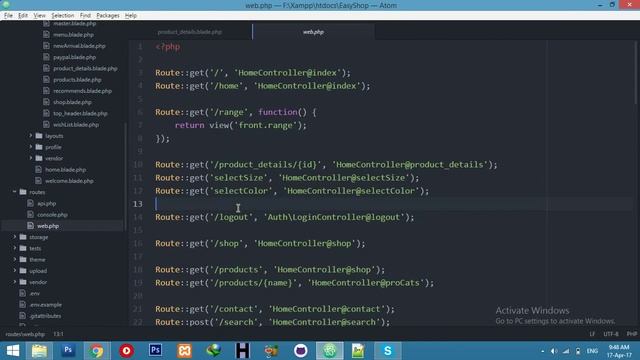Screen dimensions: 640x360
Task: Open newArrival.blade.php in the tree
Action: pyautogui.click(x=79, y=46)
